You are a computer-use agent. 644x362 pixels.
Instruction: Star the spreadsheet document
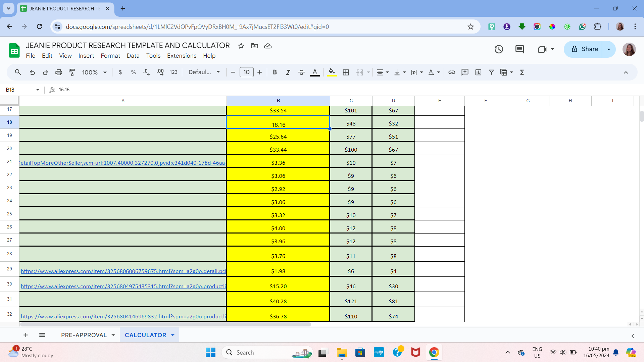pyautogui.click(x=241, y=46)
